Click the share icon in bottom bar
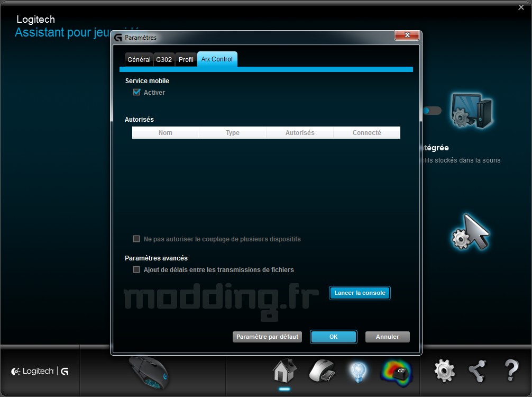This screenshot has height=397, width=532. click(x=478, y=371)
